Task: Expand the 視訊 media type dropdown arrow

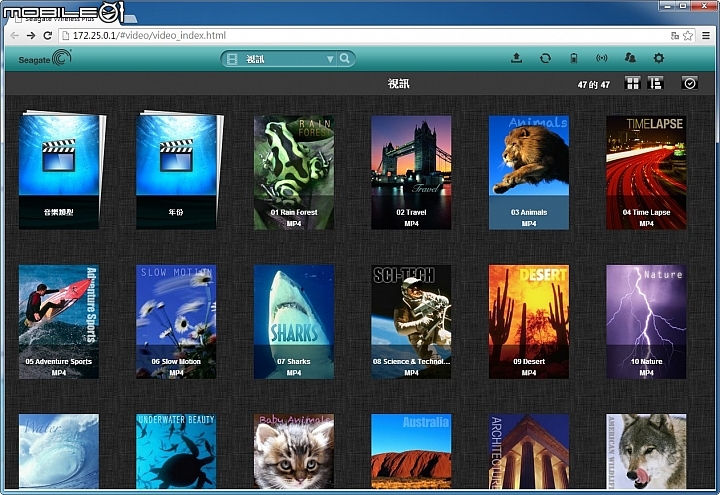Action: pos(330,59)
